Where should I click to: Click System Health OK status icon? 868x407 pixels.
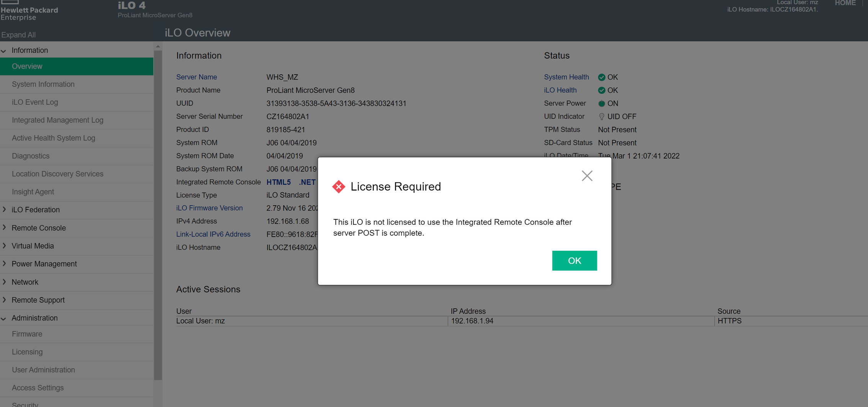602,77
